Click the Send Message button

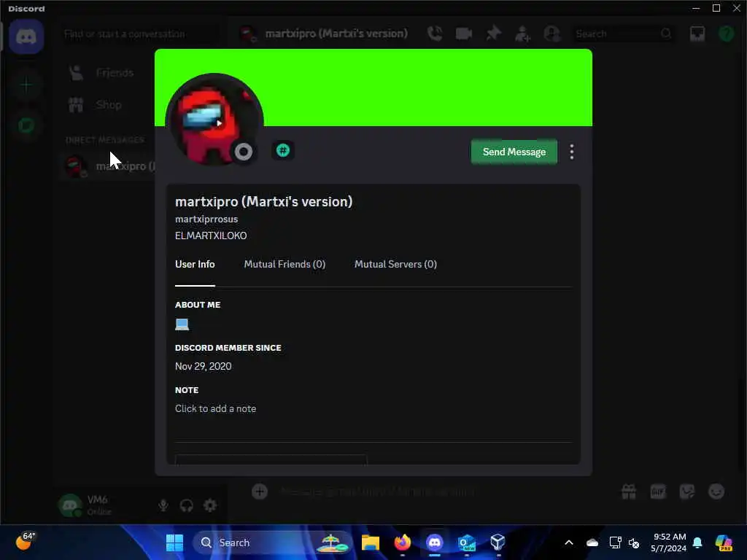514,152
